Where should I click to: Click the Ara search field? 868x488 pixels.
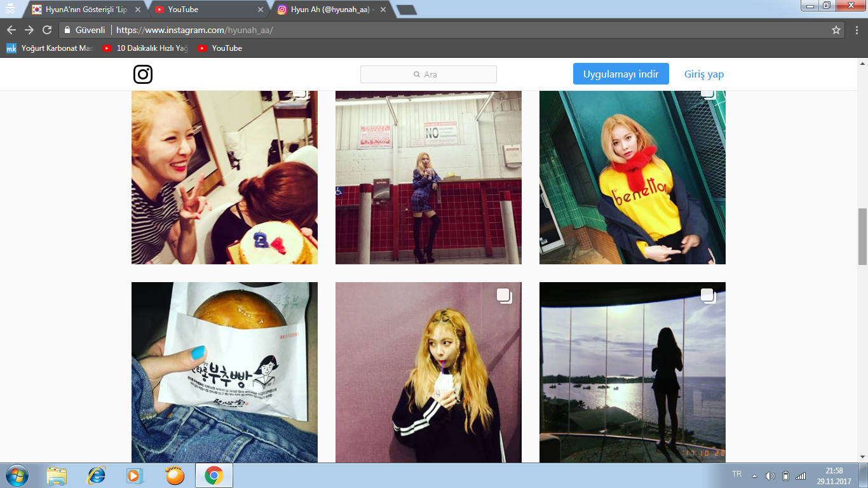tap(428, 74)
